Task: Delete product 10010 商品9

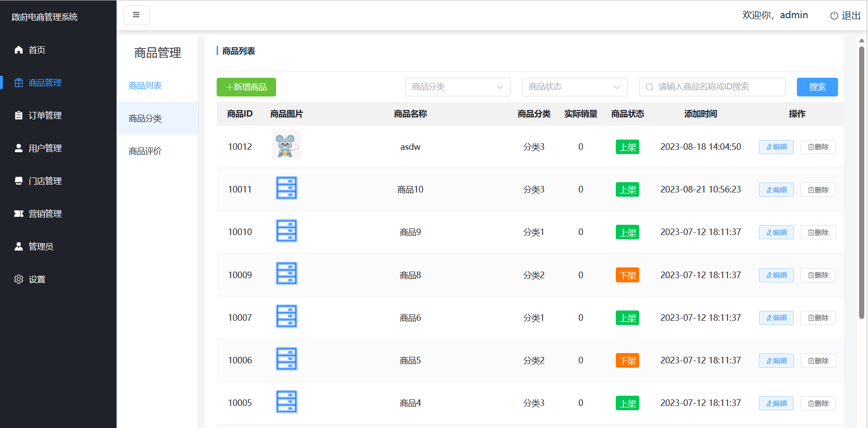Action: (818, 232)
